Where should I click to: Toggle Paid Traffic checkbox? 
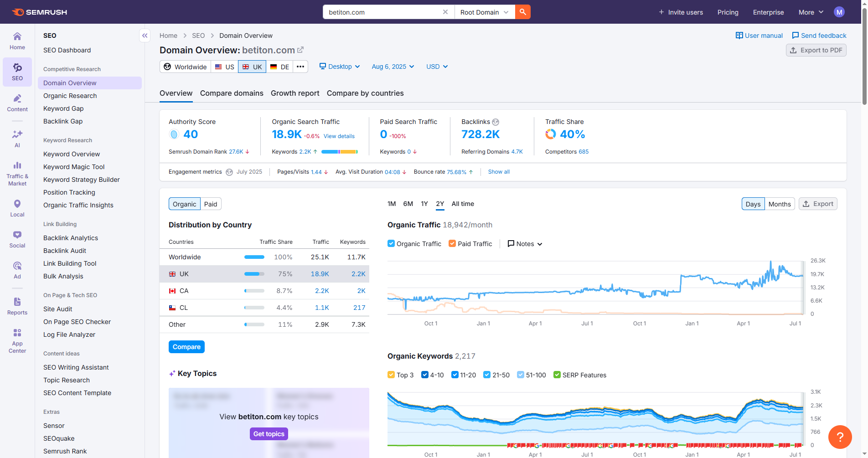coord(452,244)
